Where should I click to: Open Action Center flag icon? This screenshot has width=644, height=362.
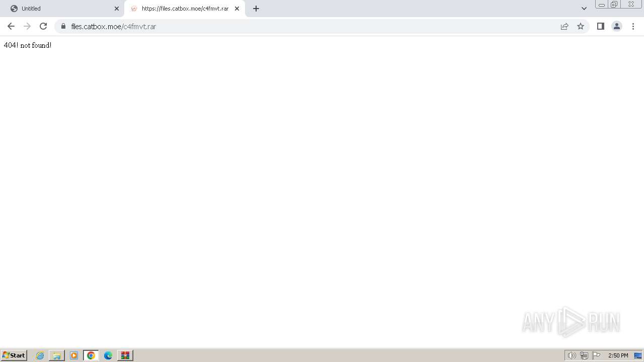(596, 355)
